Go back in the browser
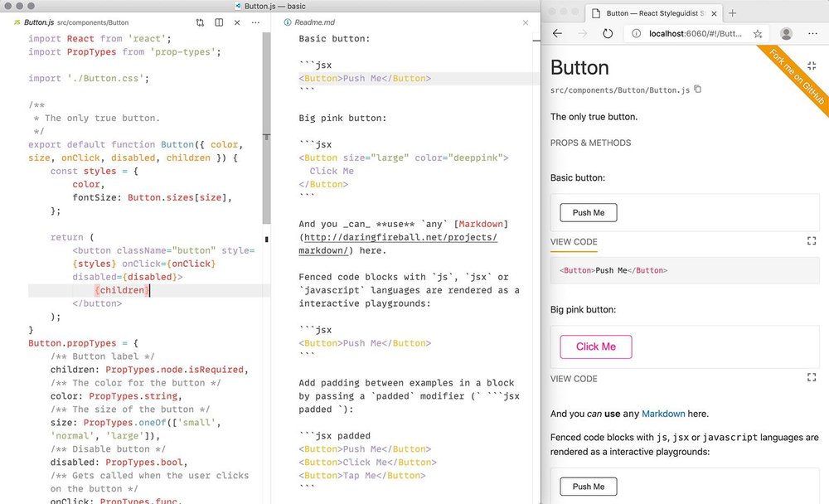Image resolution: width=829 pixels, height=504 pixels. click(557, 33)
